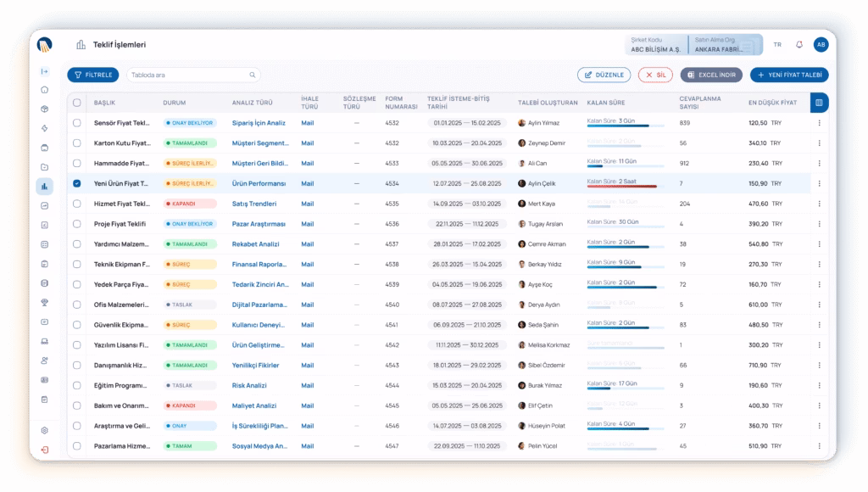The height and width of the screenshot is (492, 868).
Task: Open the home icon in sidebar
Action: click(44, 90)
